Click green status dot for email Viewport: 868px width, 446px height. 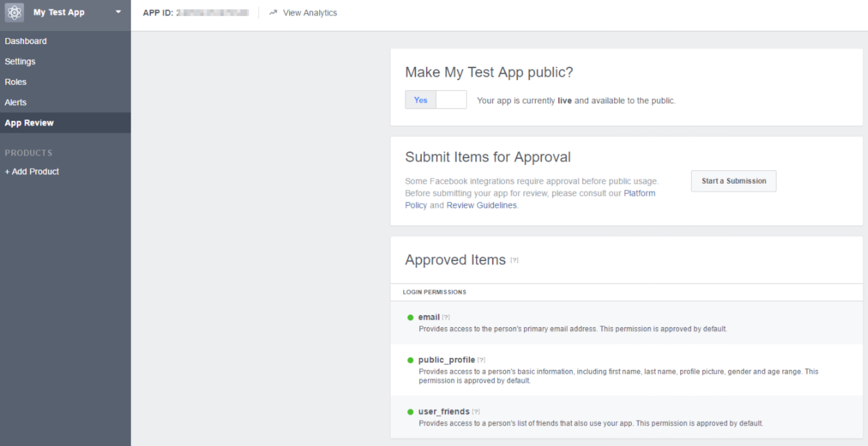pyautogui.click(x=410, y=317)
